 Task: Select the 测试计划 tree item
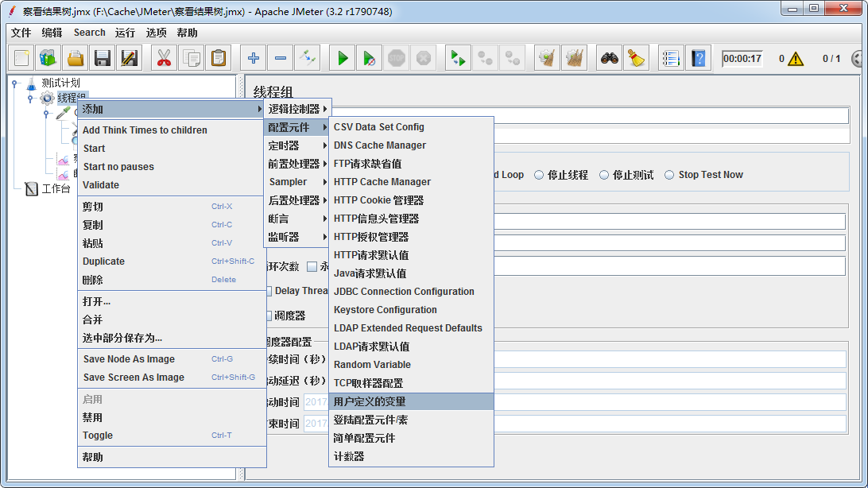pyautogui.click(x=60, y=83)
